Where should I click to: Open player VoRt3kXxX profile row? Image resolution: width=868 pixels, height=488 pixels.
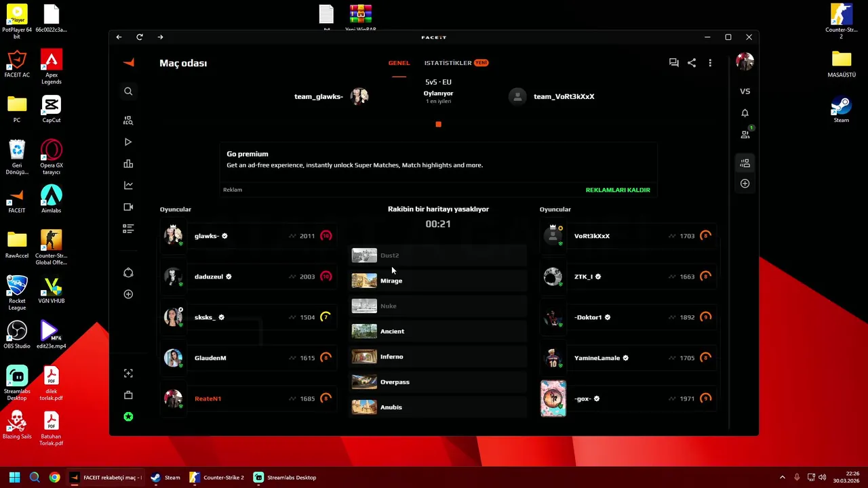628,236
